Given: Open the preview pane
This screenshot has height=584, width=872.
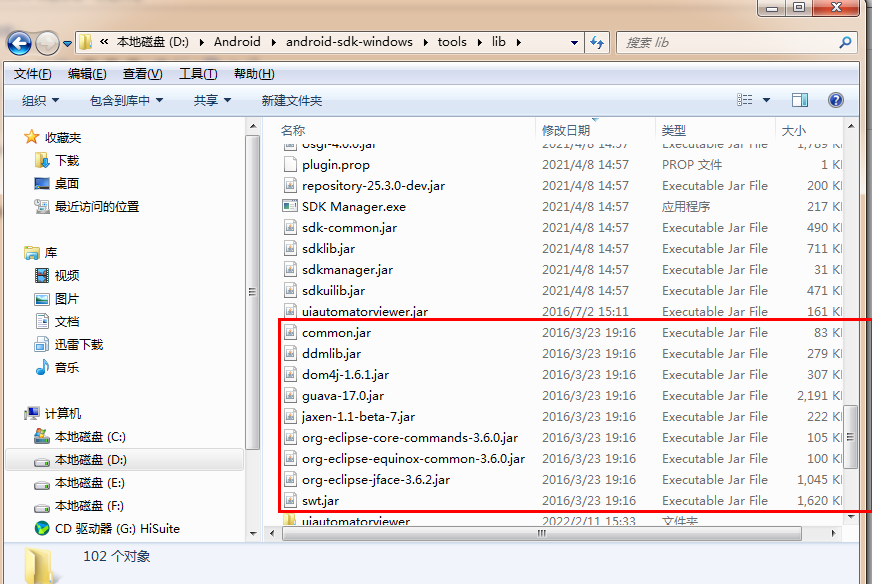Looking at the screenshot, I should click(800, 99).
